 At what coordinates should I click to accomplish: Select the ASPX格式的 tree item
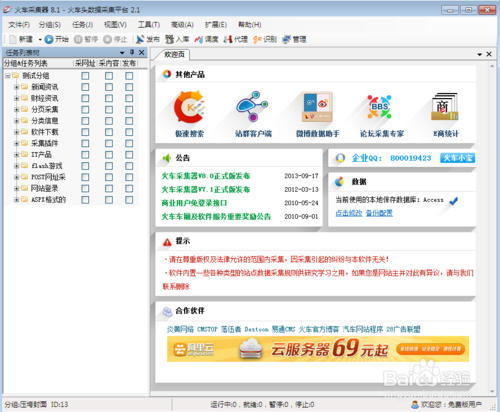[x=49, y=200]
